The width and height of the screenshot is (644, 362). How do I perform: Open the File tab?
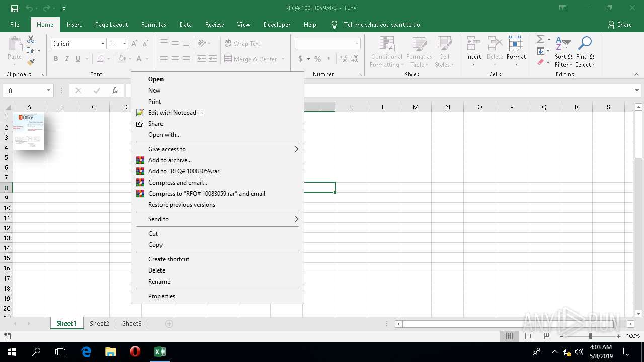click(15, 25)
